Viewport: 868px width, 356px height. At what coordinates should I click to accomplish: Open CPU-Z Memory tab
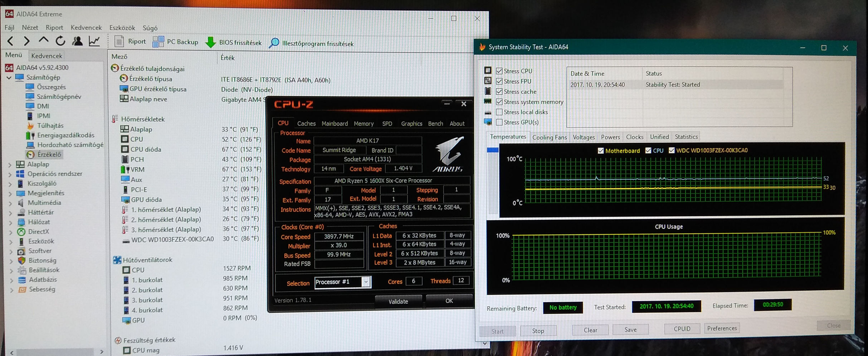pos(364,124)
